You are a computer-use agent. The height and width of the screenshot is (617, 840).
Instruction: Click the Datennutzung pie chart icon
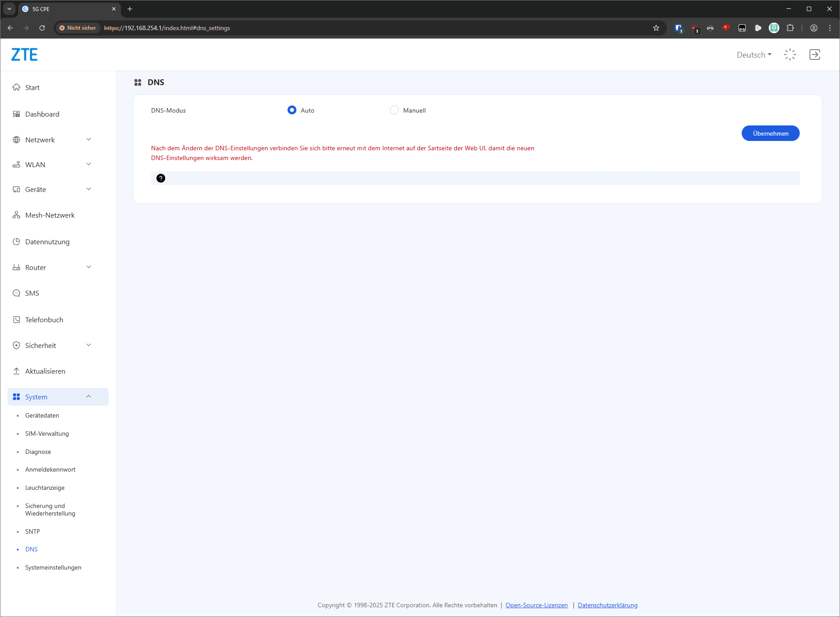(x=16, y=242)
